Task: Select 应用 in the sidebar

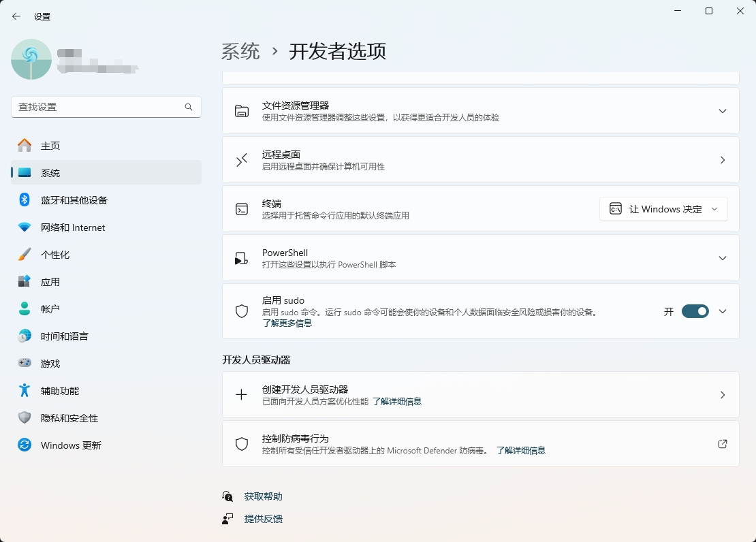Action: [106, 282]
